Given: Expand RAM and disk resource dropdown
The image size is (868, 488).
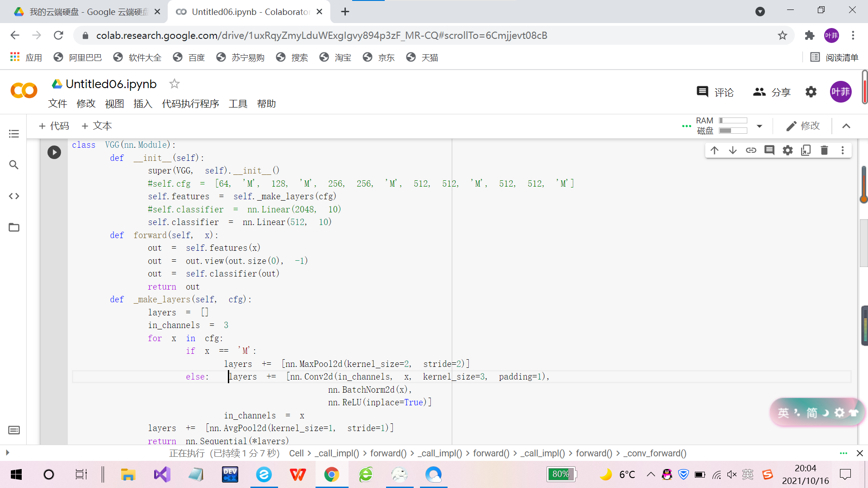Looking at the screenshot, I should click(x=759, y=126).
